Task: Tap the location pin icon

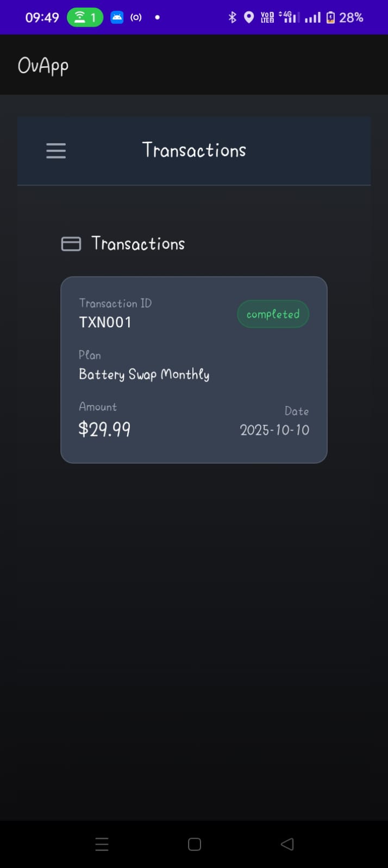Action: [249, 17]
